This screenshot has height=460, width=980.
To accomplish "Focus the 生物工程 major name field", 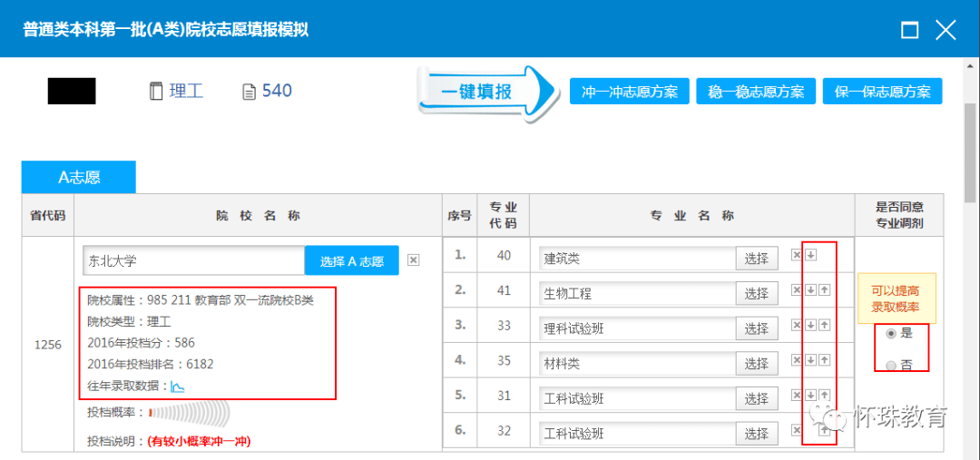I will point(638,293).
